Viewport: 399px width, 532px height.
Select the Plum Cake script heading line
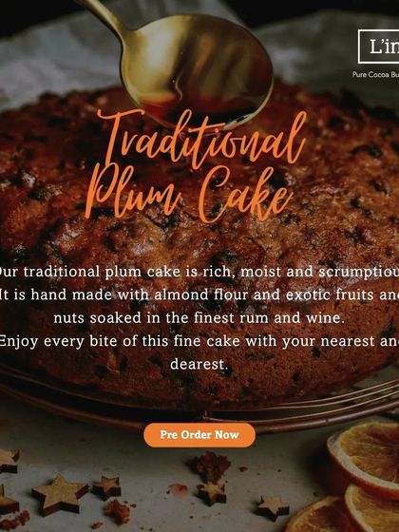click(x=188, y=194)
